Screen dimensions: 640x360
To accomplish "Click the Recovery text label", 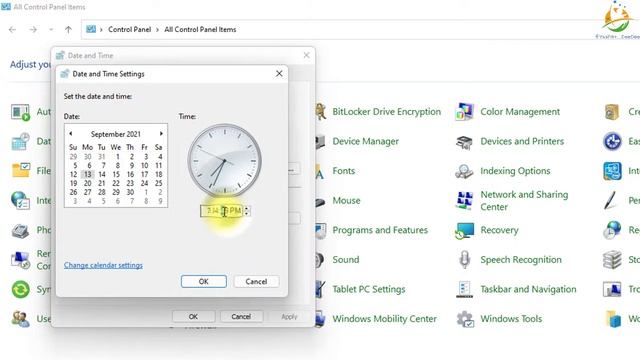I will tap(499, 230).
